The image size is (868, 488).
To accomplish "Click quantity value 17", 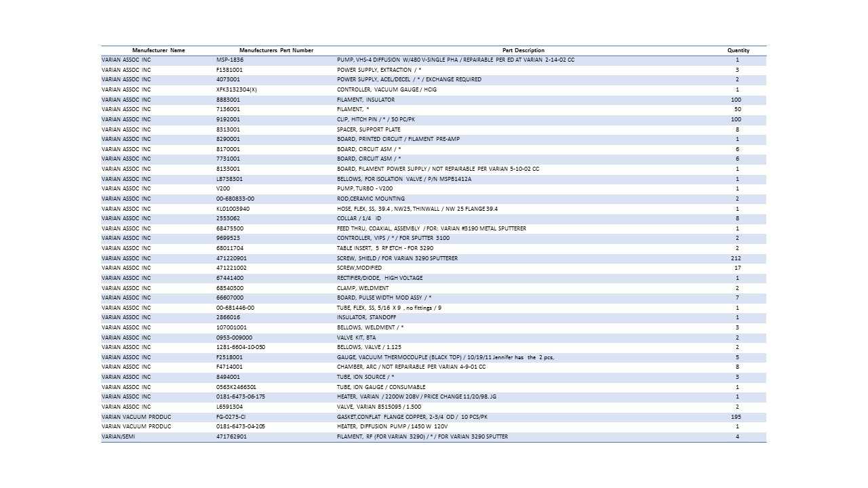I will point(738,268).
